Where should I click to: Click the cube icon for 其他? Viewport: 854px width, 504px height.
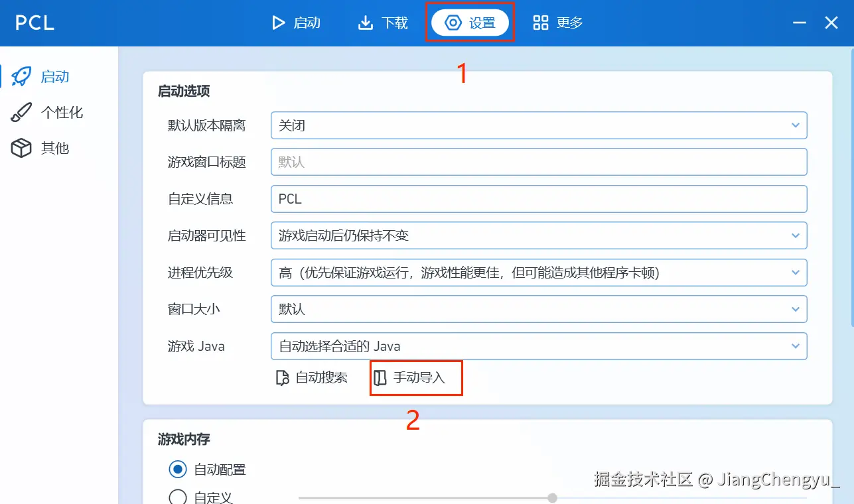click(x=21, y=148)
